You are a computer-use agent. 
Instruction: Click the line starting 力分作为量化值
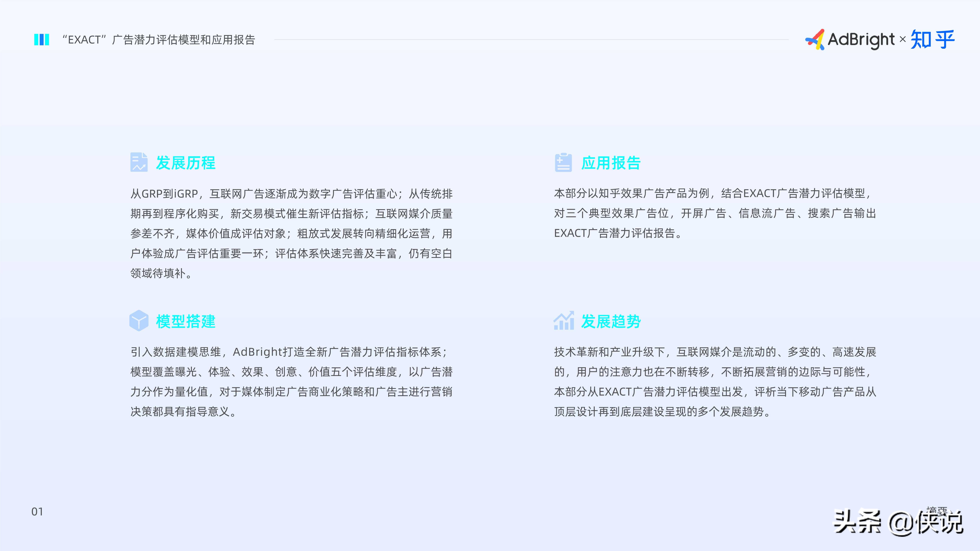click(291, 392)
